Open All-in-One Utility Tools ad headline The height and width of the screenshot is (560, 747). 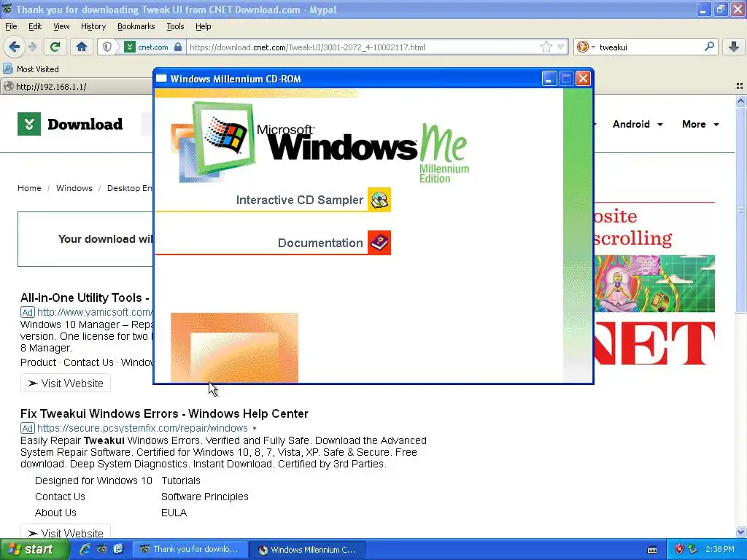[85, 297]
